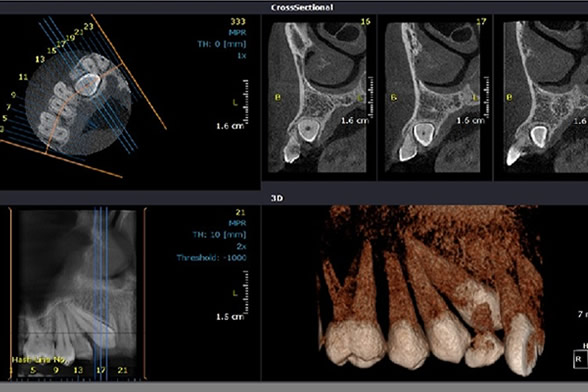Click the TH: 0 [mm] thickness value
The height and width of the screenshot is (392, 588).
(222, 44)
